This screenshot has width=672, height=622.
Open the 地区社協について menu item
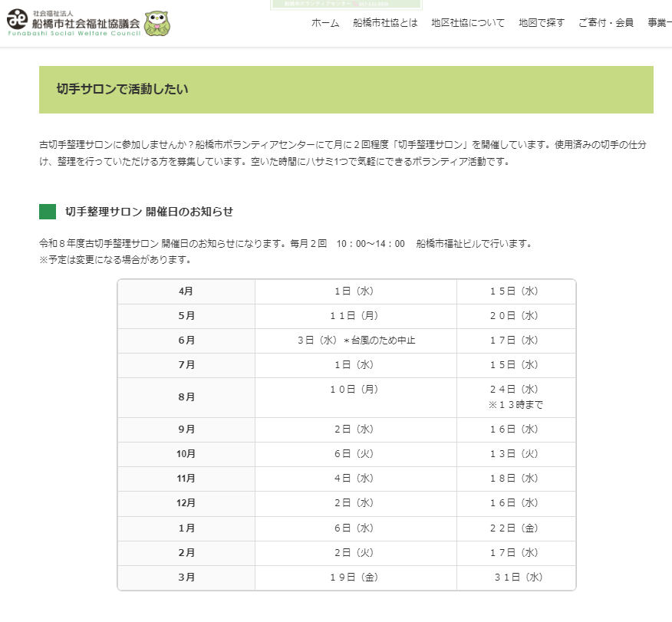(x=468, y=23)
